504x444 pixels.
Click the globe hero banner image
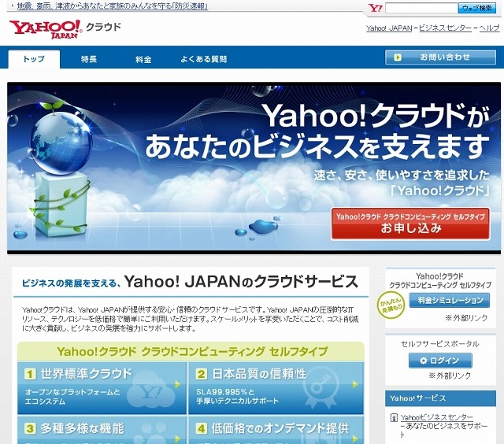[x=254, y=167]
